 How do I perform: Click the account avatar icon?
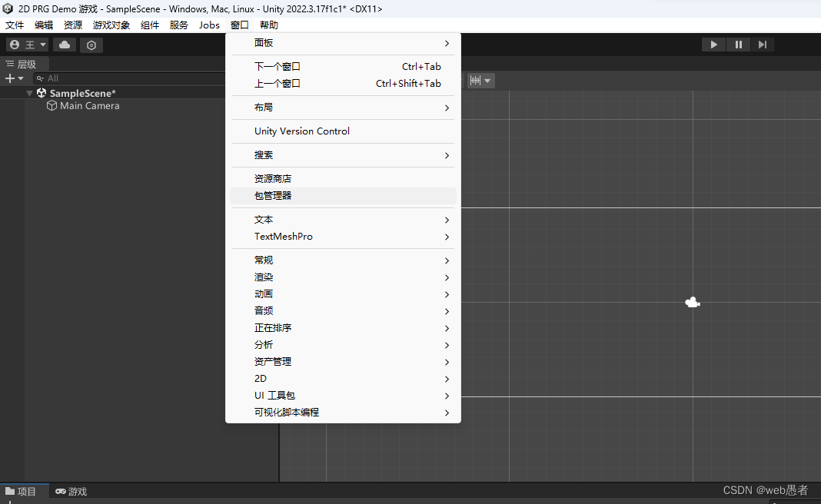coord(13,45)
